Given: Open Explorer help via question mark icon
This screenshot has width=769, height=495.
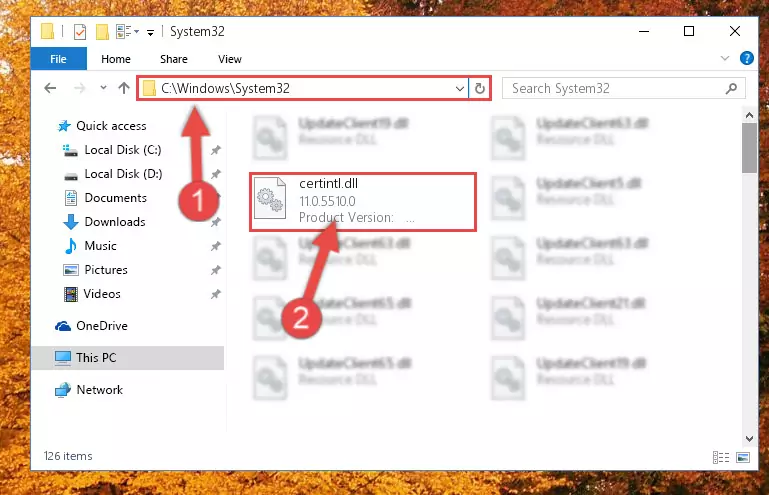Looking at the screenshot, I should tap(746, 58).
